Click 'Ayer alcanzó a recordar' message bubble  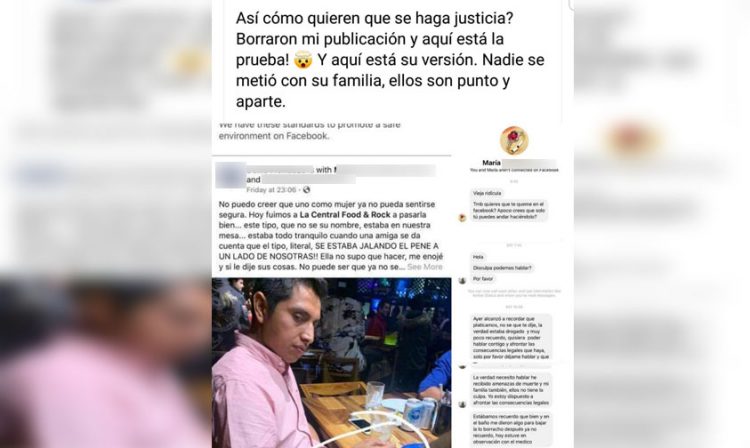[x=511, y=338]
